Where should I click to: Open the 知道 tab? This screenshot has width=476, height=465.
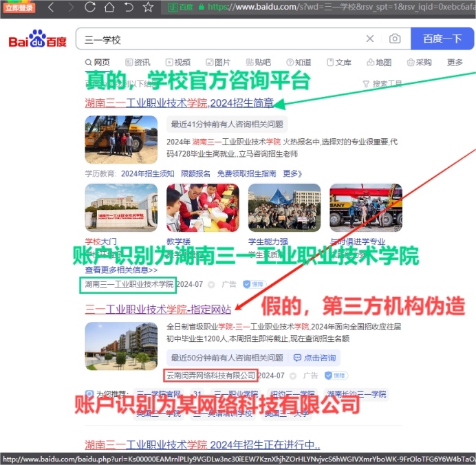pos(299,63)
